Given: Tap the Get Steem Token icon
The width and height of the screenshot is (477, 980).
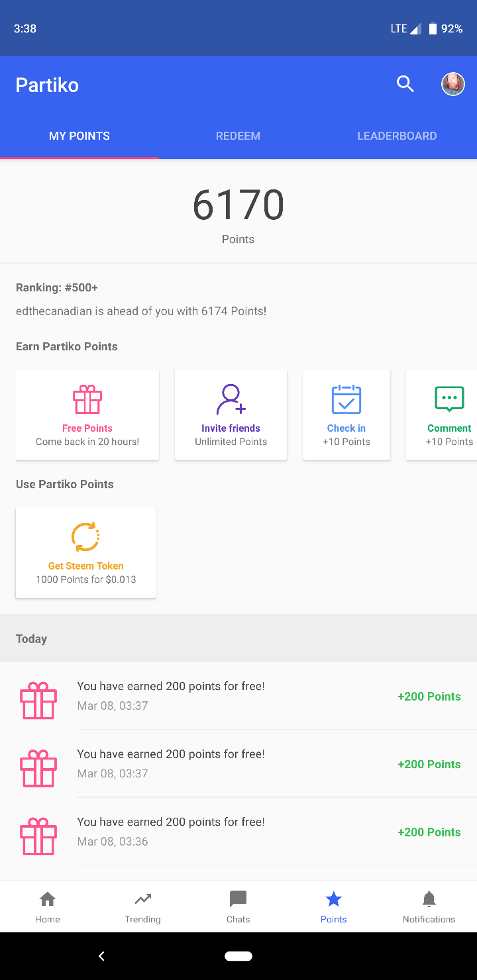Looking at the screenshot, I should 86,537.
